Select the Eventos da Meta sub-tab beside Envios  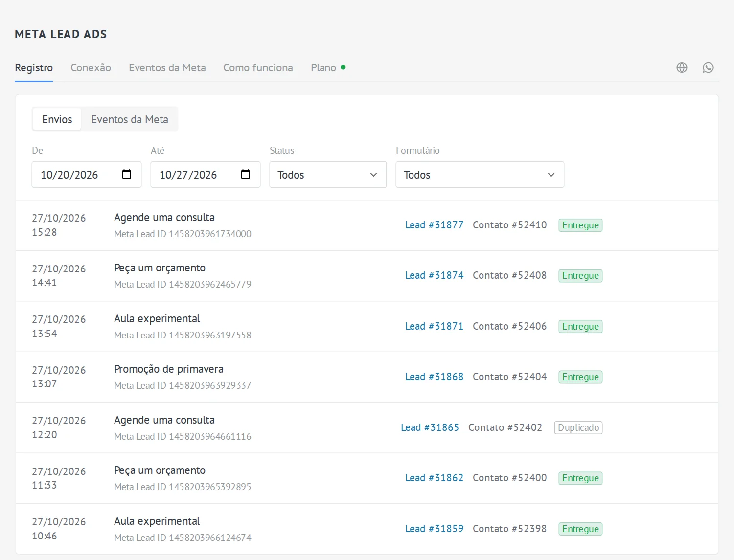(130, 119)
